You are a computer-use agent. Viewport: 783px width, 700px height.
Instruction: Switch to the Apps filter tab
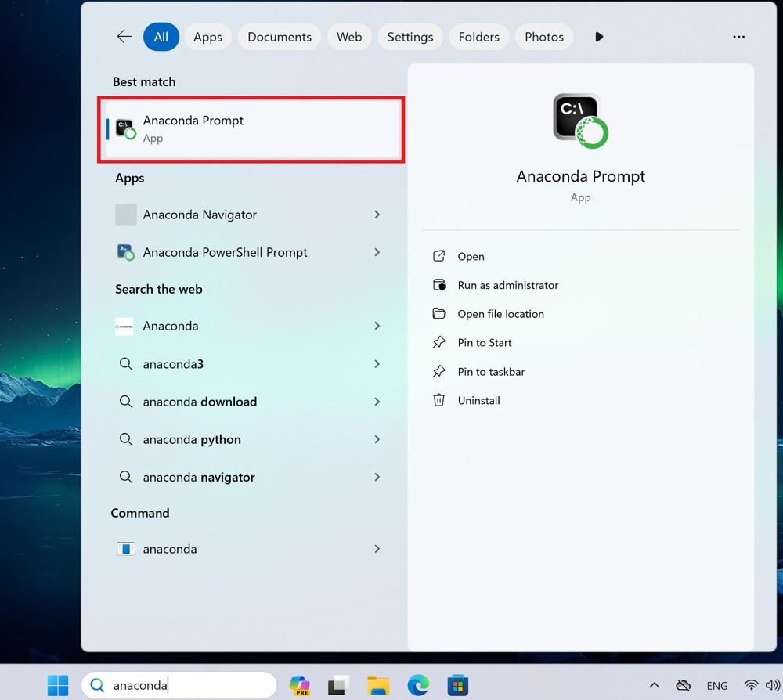(207, 37)
